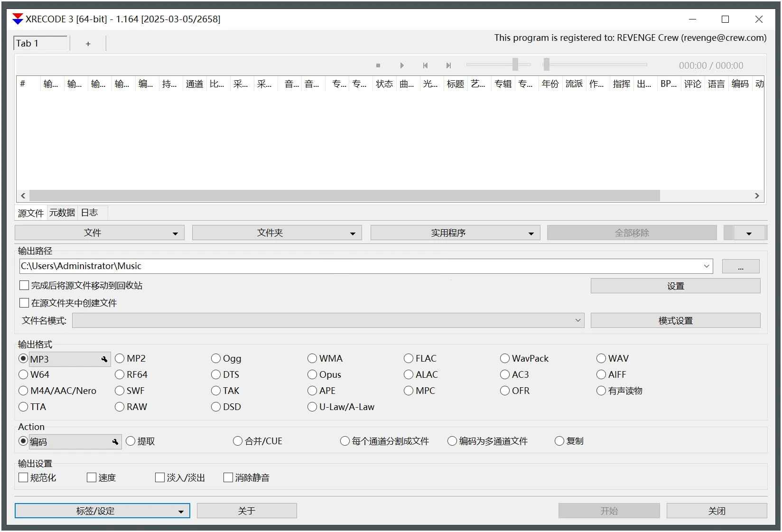Click the skip-to-previous-track icon
Screen dimensions: 782x532
[x=425, y=65]
